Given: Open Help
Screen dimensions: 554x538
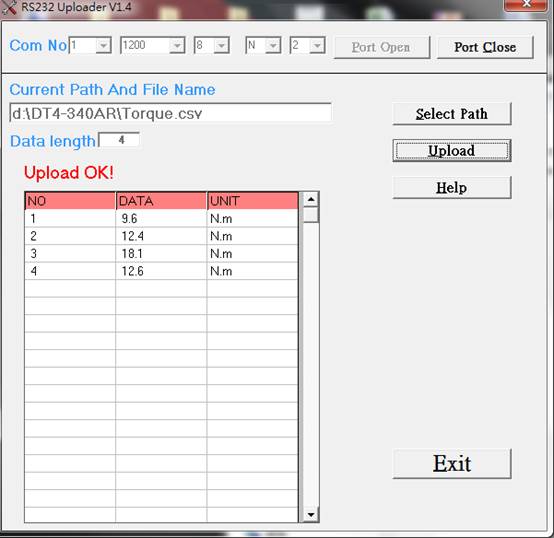Looking at the screenshot, I should [x=452, y=188].
